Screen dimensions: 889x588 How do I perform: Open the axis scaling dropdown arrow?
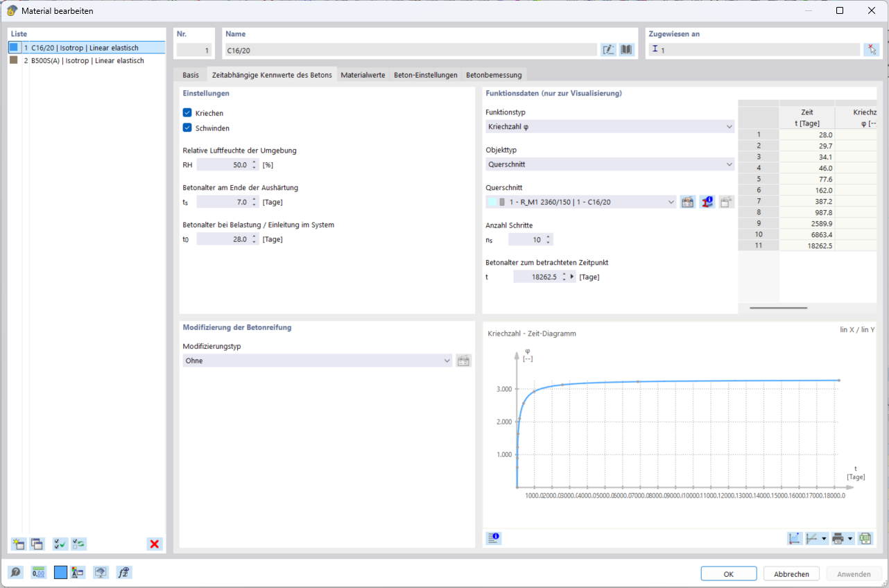coord(825,538)
